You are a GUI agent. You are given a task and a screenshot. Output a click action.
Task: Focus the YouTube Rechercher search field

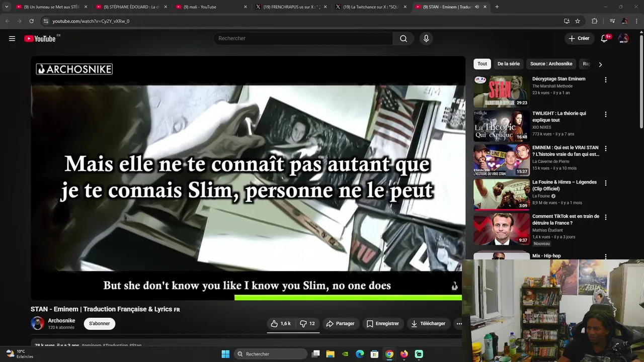(303, 38)
